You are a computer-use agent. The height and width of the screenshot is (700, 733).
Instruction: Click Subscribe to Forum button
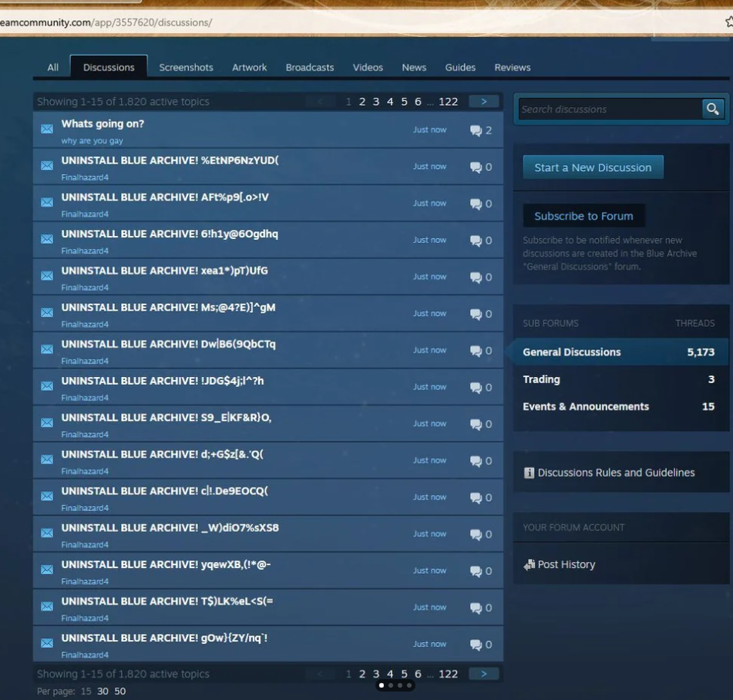(584, 216)
